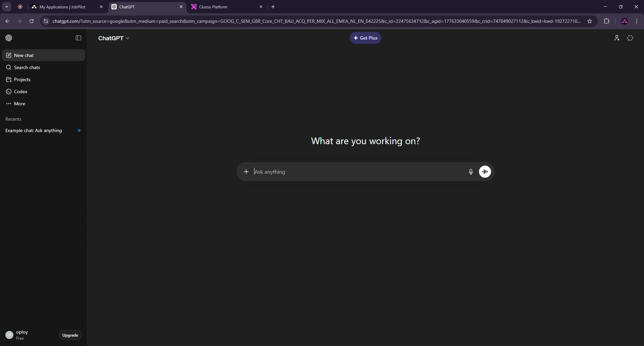Click the Get Plus button

pos(366,38)
